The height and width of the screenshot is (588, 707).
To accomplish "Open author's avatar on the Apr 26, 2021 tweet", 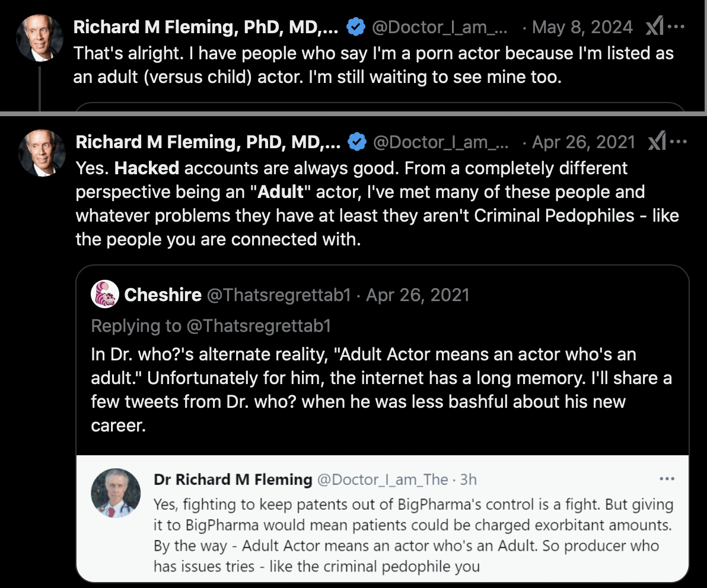I will [x=42, y=152].
